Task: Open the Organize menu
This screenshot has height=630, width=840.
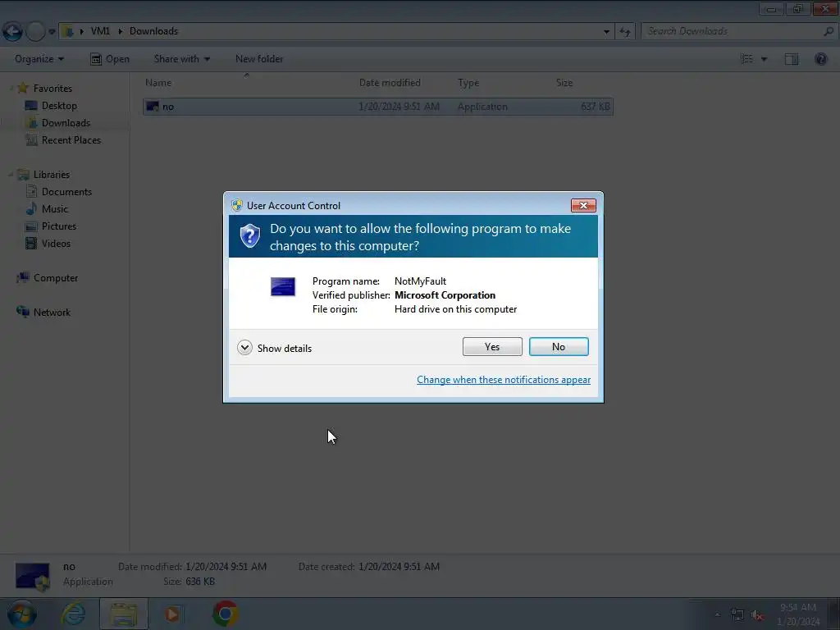Action: (x=39, y=59)
